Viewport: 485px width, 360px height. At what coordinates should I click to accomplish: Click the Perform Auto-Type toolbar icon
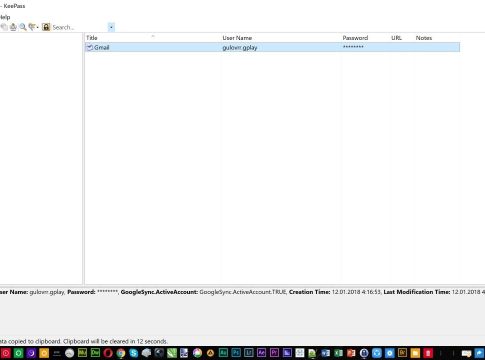(13, 27)
